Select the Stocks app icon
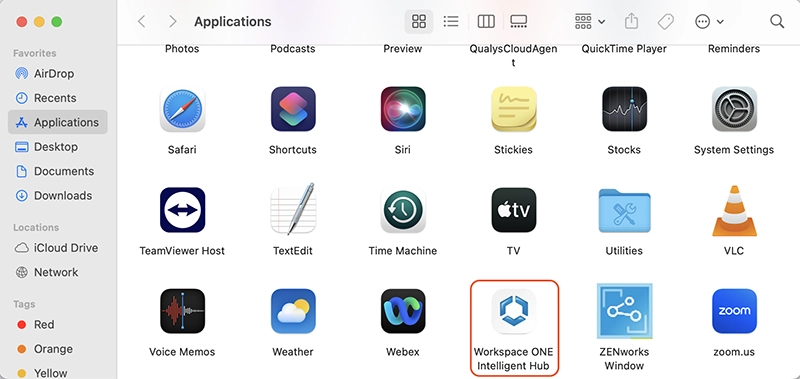The image size is (800, 379). click(624, 109)
